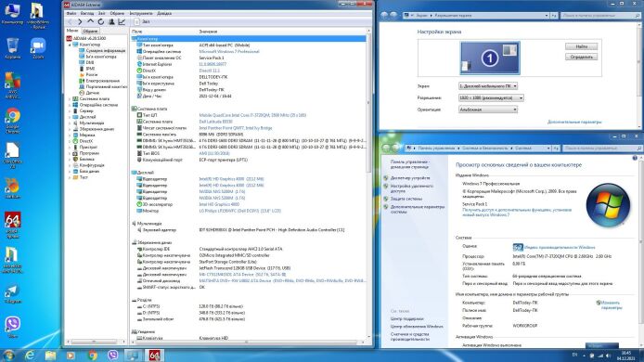Click Dell Latitude E6530 motherboard value
This screenshot has width=644, height=362.
pyautogui.click(x=215, y=122)
